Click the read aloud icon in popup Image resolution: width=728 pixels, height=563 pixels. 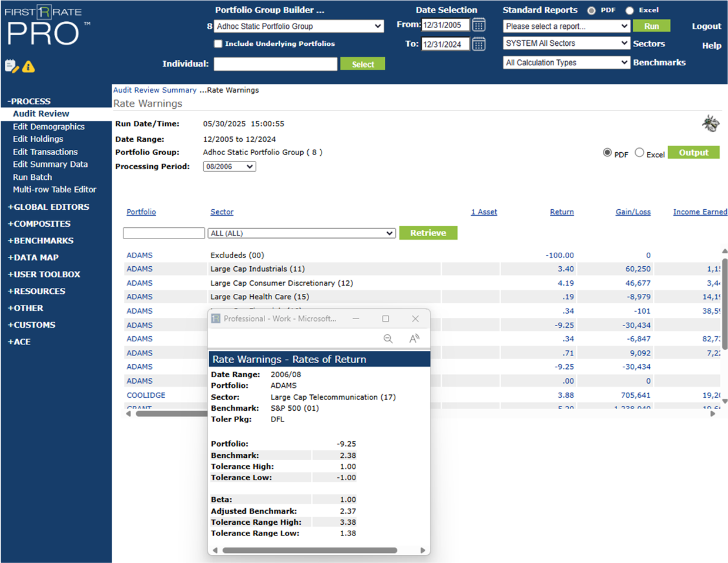point(414,339)
